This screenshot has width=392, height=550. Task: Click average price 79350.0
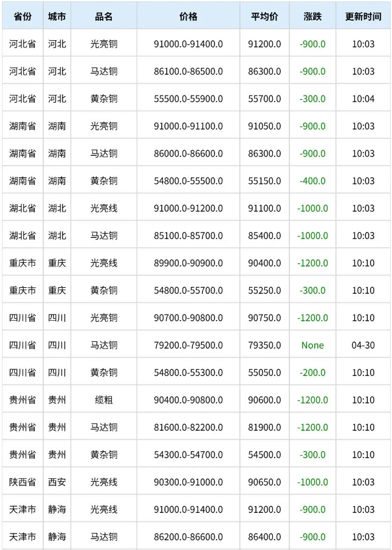point(264,345)
